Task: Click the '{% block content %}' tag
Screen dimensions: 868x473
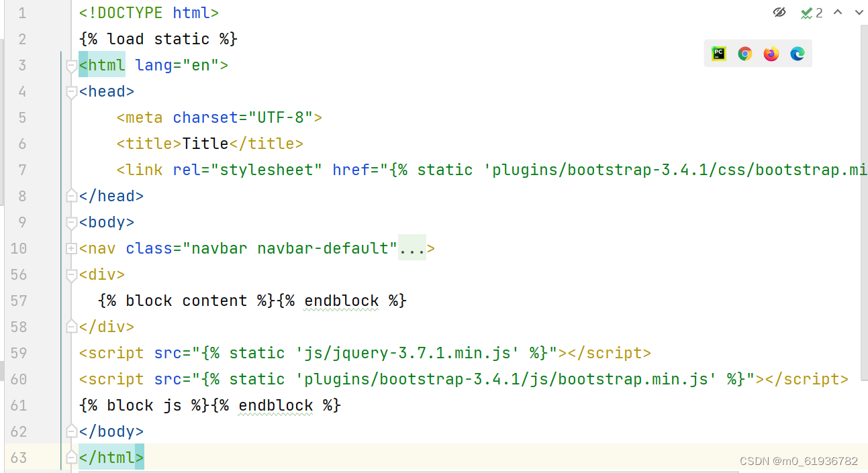Action: (x=187, y=301)
